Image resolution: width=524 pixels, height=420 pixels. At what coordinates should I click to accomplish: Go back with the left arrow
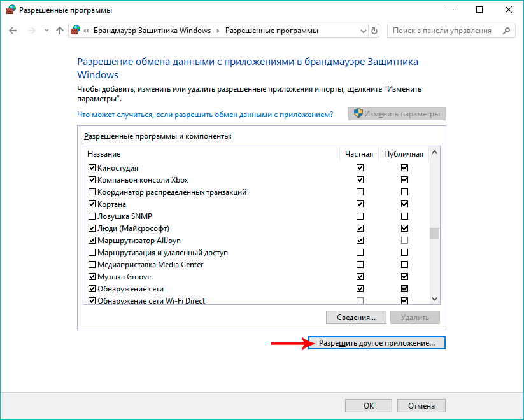[x=13, y=31]
